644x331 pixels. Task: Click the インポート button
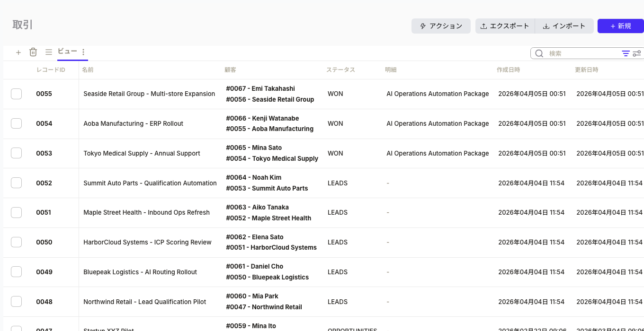coord(564,26)
